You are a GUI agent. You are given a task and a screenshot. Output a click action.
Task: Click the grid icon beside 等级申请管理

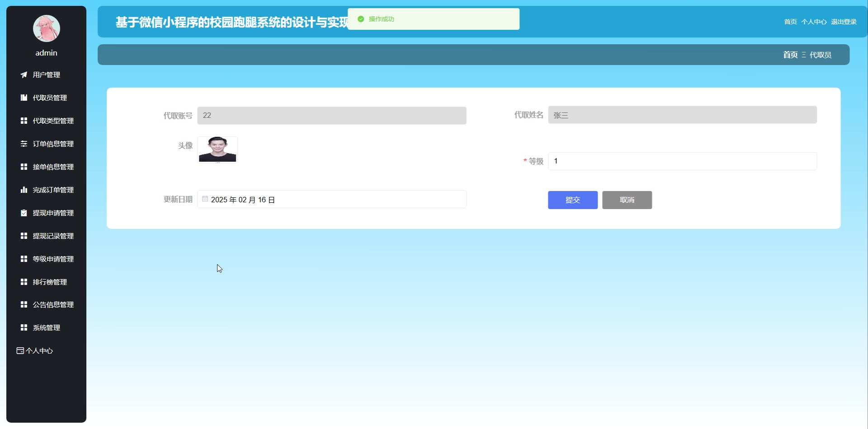[x=24, y=259]
